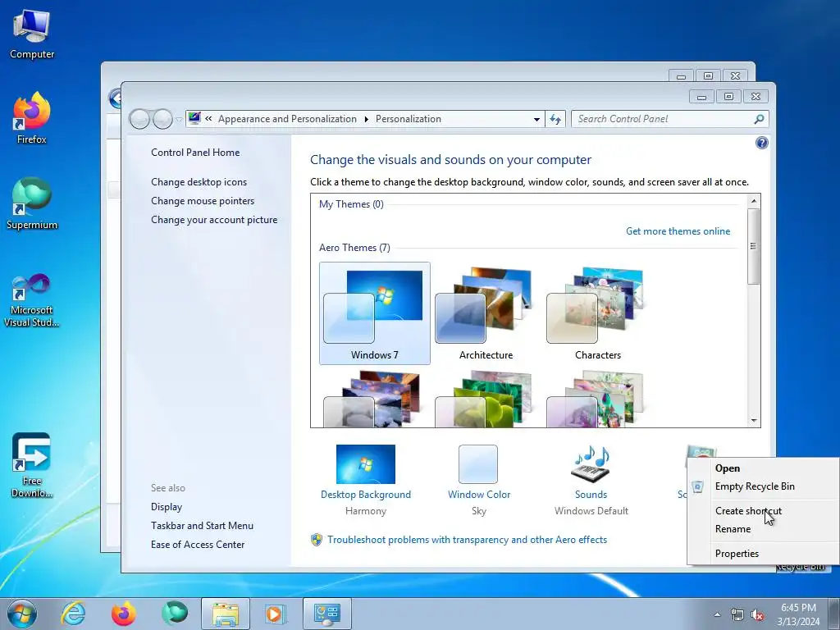Open the Free Download Manager desktop shortcut

(32, 466)
